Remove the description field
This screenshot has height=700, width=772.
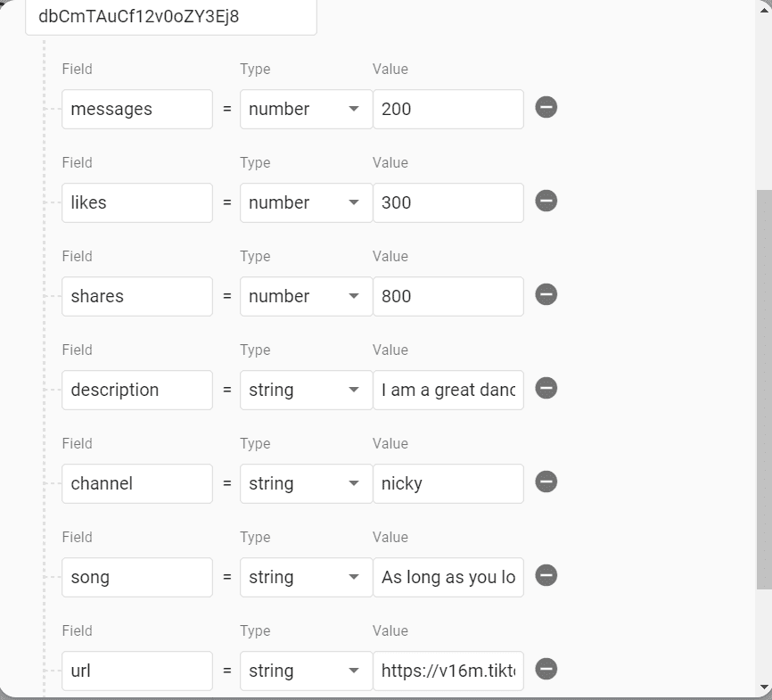[x=546, y=389]
